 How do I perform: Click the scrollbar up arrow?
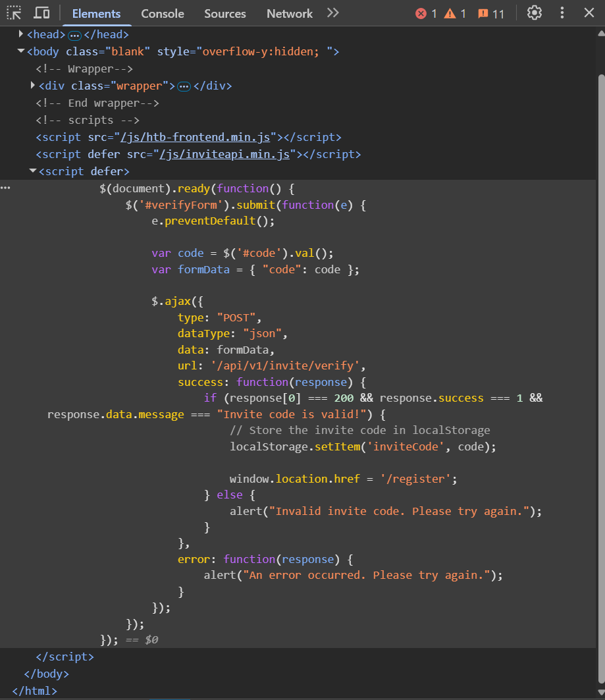tap(600, 33)
